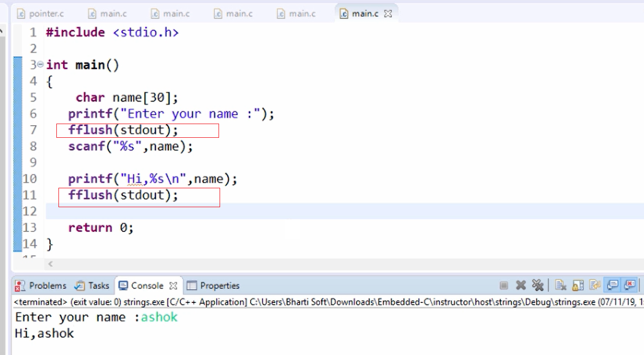Select the active main.c tab label
Screen dimensions: 644x355
coord(365,14)
